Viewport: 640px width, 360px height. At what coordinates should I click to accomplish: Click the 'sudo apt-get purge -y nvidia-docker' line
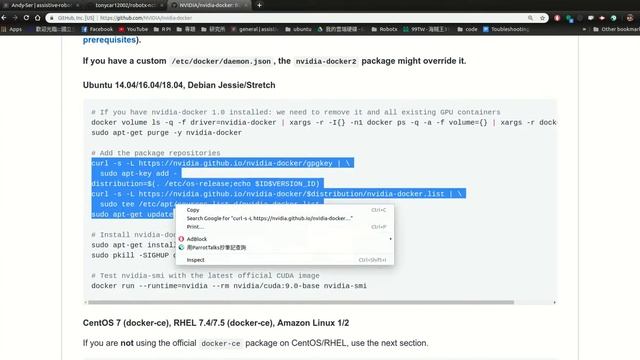tap(167, 133)
